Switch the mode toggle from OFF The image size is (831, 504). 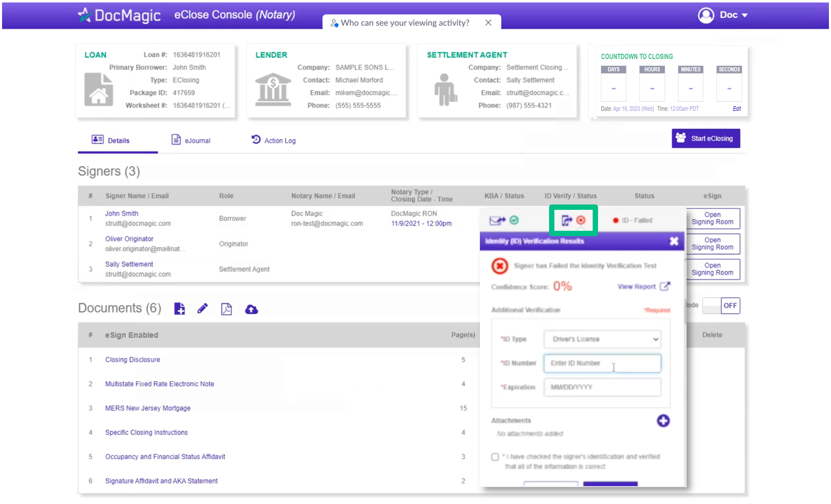(721, 305)
